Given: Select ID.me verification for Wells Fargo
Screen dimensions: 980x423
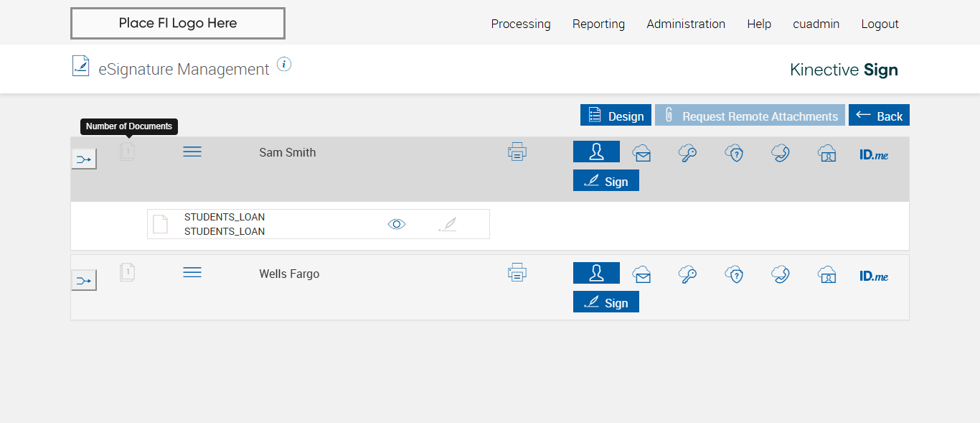Looking at the screenshot, I should (873, 276).
